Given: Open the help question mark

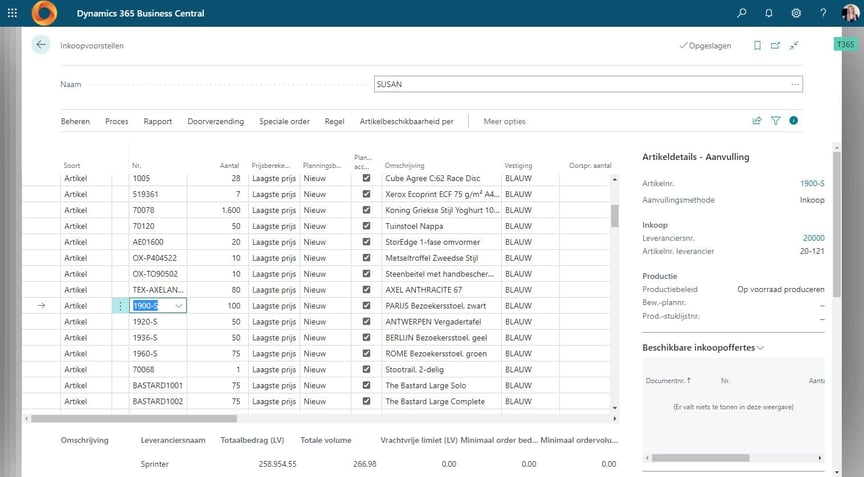Looking at the screenshot, I should click(823, 13).
